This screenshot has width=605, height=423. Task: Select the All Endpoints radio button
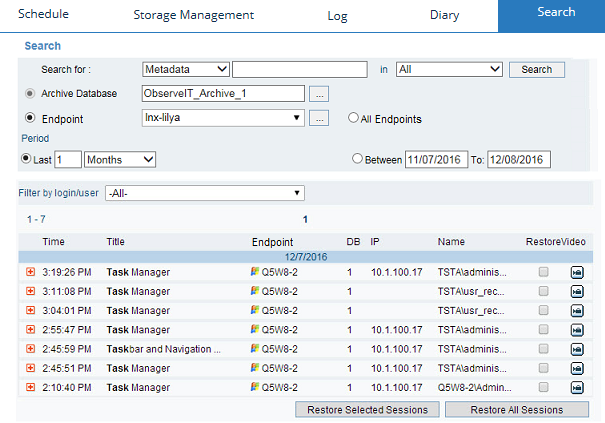coord(353,119)
